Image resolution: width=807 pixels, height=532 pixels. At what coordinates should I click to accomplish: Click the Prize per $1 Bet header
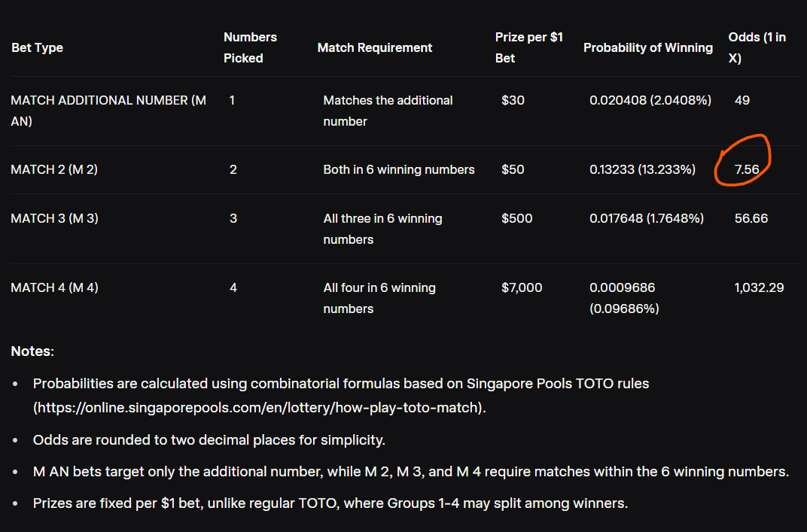point(529,48)
